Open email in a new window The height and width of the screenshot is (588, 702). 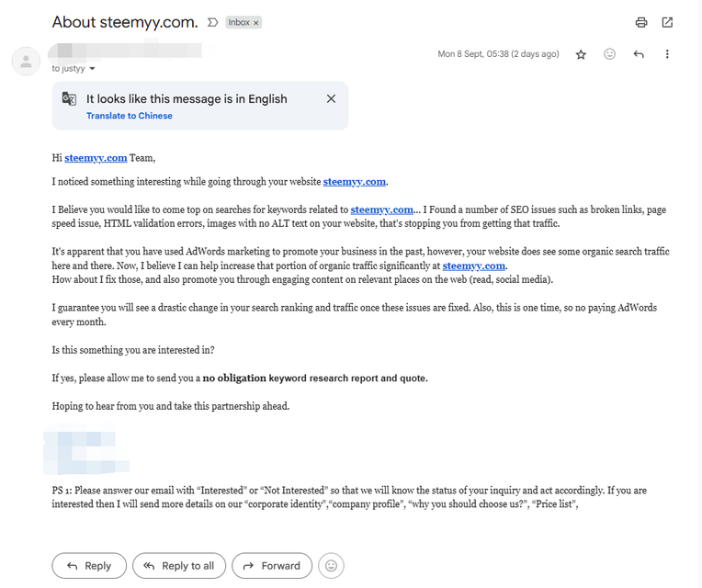667,22
